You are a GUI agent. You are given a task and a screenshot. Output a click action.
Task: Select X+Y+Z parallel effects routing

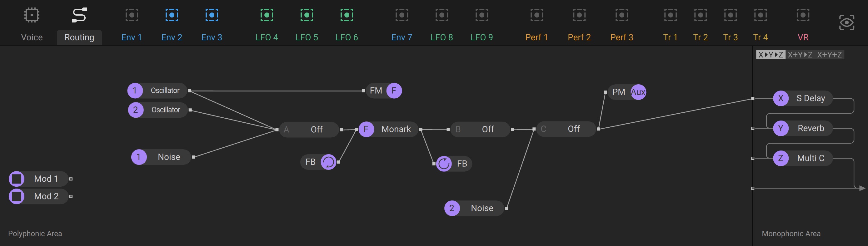[x=829, y=55]
